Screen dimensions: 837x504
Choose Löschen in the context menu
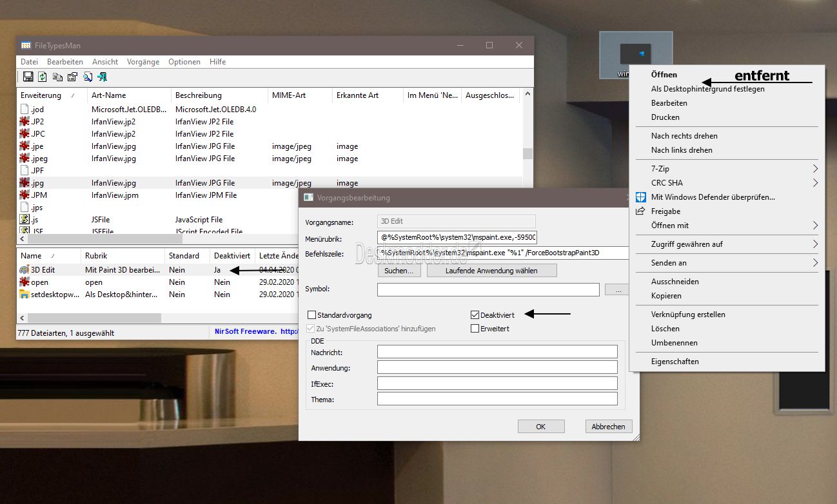[x=665, y=329]
